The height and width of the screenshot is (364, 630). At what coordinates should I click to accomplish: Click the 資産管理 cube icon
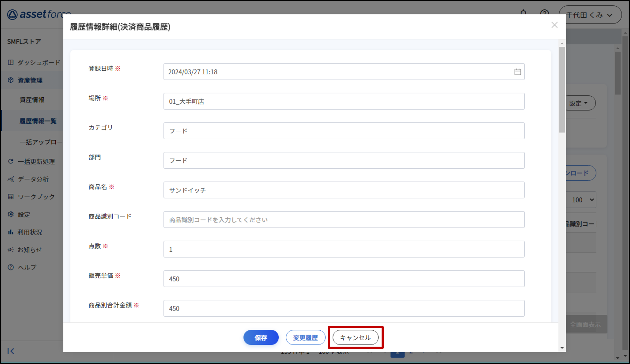coord(10,80)
